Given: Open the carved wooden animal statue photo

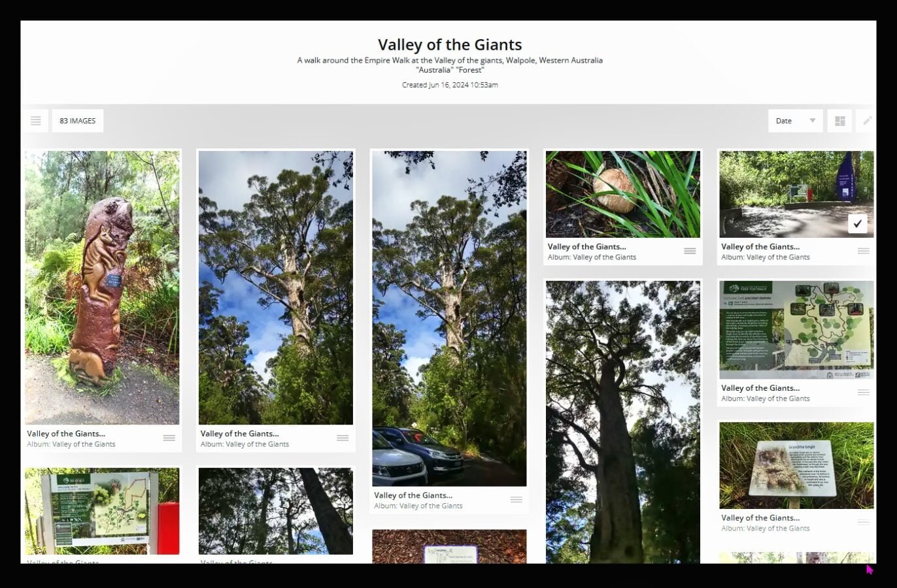Looking at the screenshot, I should pos(102,288).
